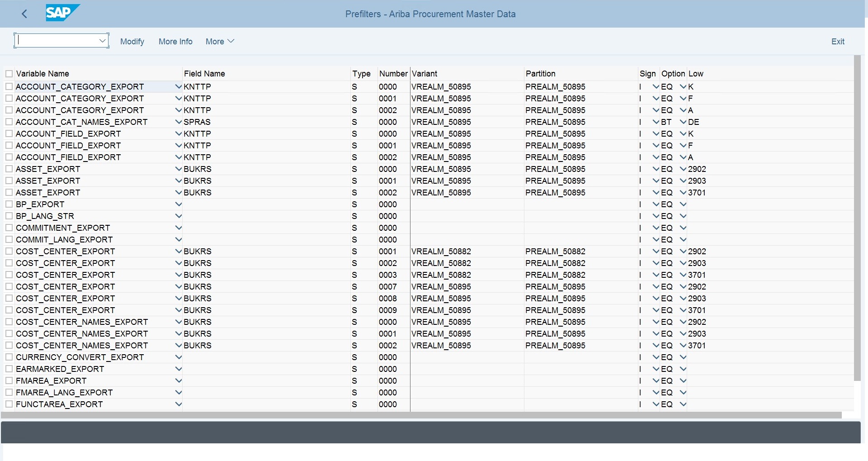Viewport: 868px width, 461px height.
Task: Expand BP_EXPORT variable name dropdown
Action: click(x=178, y=204)
